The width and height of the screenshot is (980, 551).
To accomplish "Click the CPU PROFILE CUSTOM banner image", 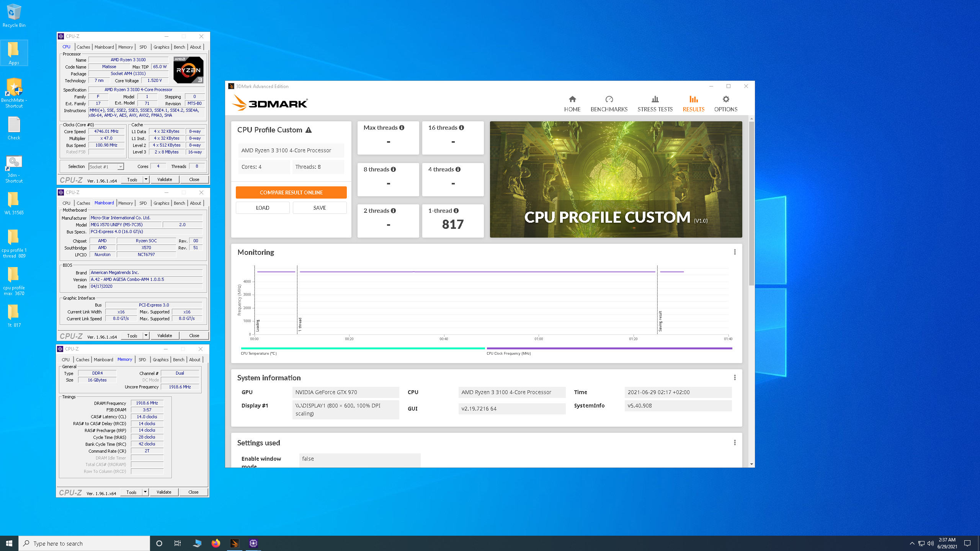I will click(616, 179).
